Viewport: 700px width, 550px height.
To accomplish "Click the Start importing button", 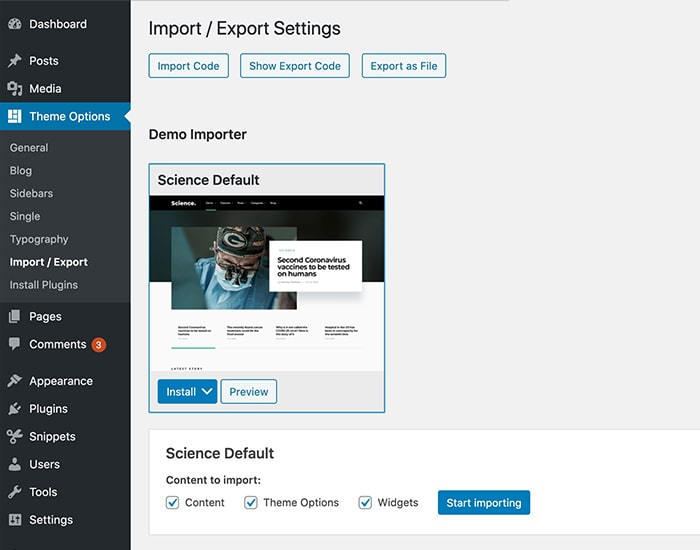I will (484, 503).
